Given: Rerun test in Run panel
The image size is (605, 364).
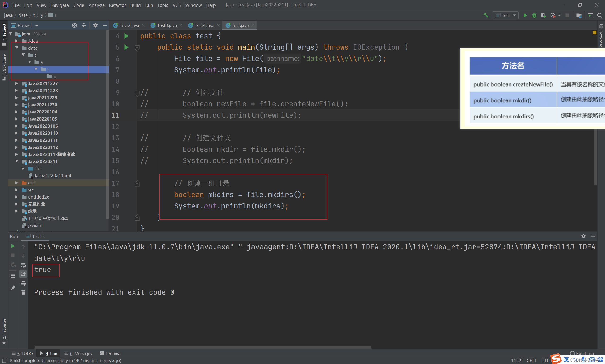Looking at the screenshot, I should (x=13, y=246).
